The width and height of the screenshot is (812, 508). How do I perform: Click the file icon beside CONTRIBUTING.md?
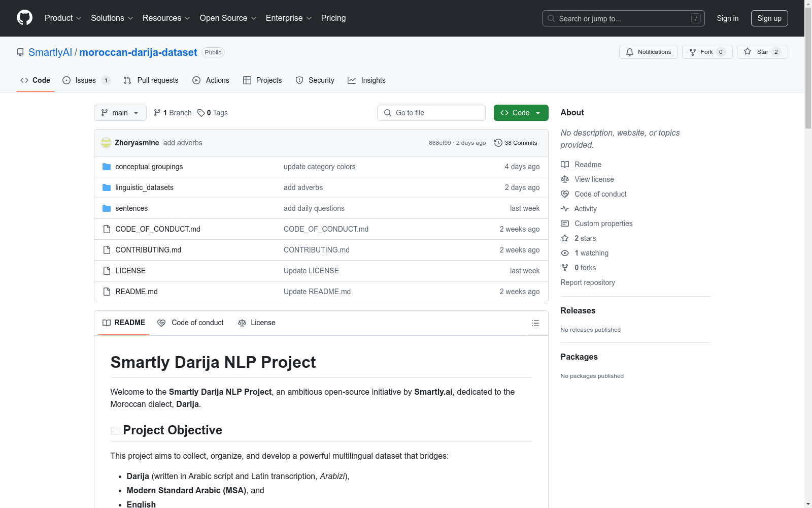107,250
